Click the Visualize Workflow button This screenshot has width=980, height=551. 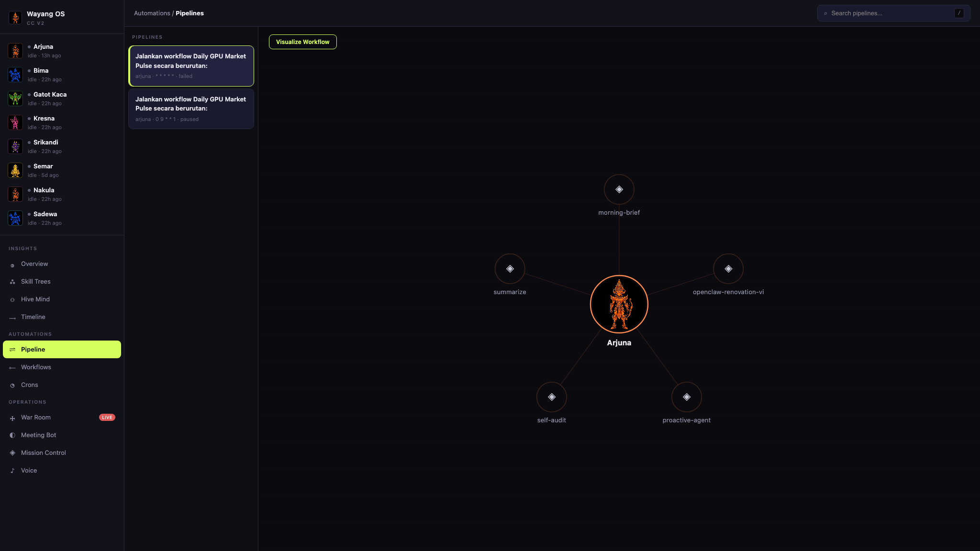coord(303,42)
